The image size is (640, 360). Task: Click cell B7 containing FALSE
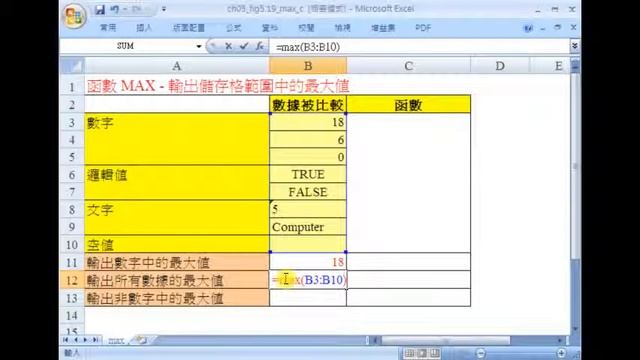[x=308, y=191]
